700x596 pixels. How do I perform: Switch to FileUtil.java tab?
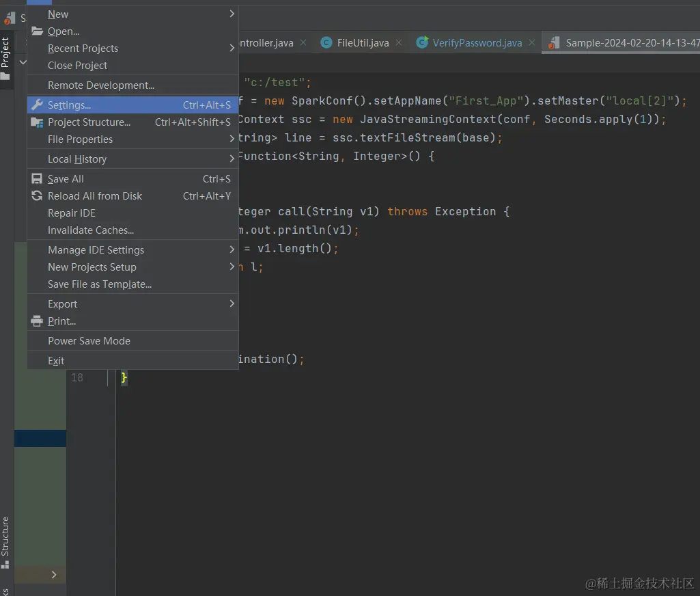(363, 43)
